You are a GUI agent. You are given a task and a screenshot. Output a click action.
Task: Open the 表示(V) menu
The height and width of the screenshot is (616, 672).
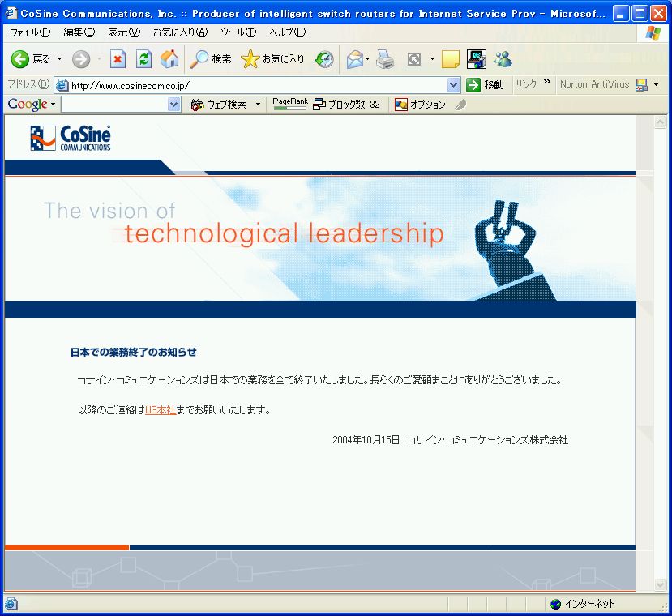coord(124,32)
